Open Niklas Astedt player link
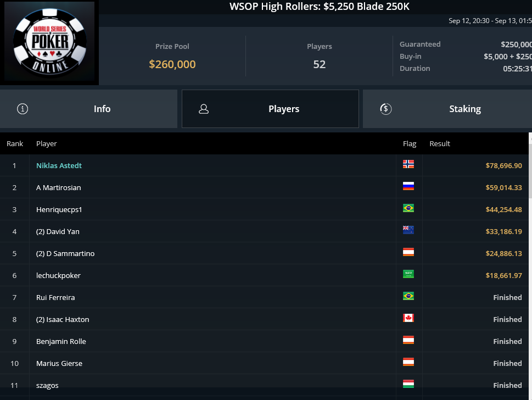 click(59, 166)
